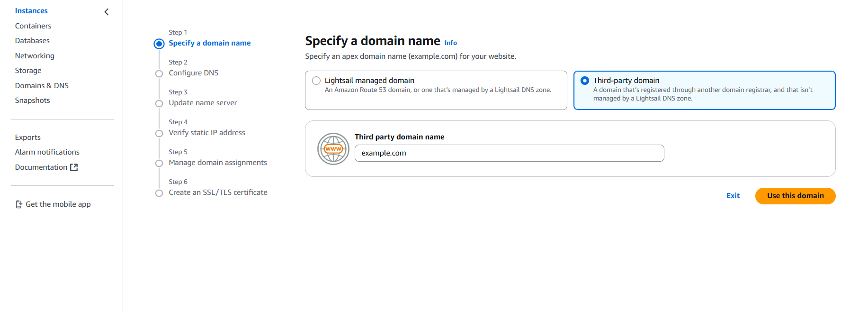Click the Step 4 Verify static IP circle
The height and width of the screenshot is (312, 868).
click(159, 133)
